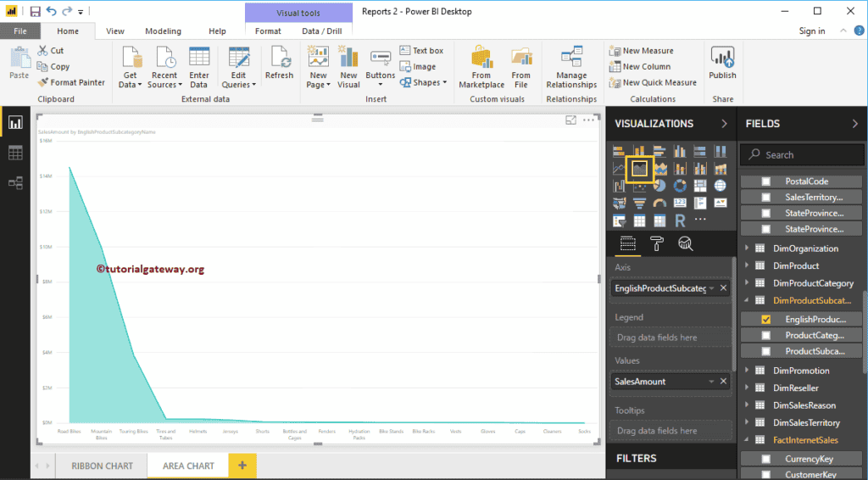Expand the DimProduct table
The width and height of the screenshot is (868, 480).
[x=747, y=265]
